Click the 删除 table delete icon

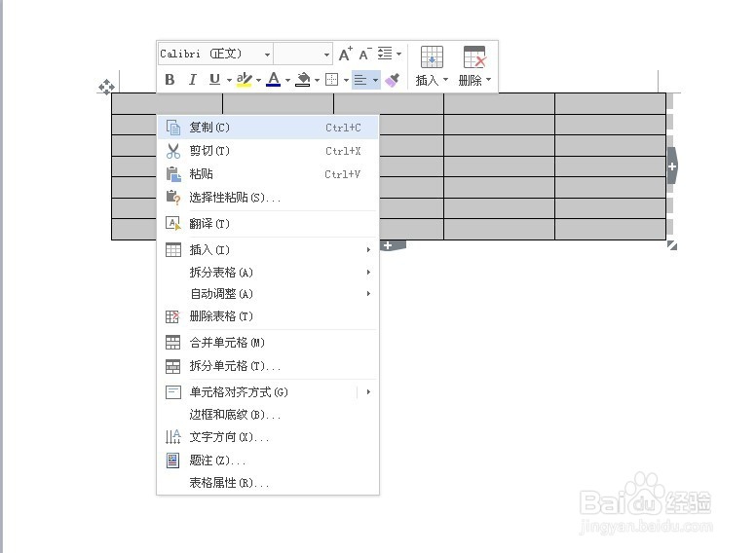[474, 57]
